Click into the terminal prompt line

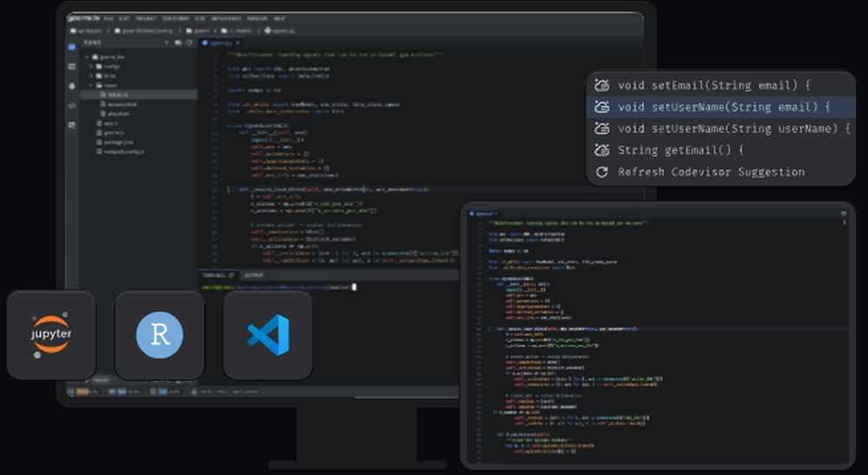[279, 287]
